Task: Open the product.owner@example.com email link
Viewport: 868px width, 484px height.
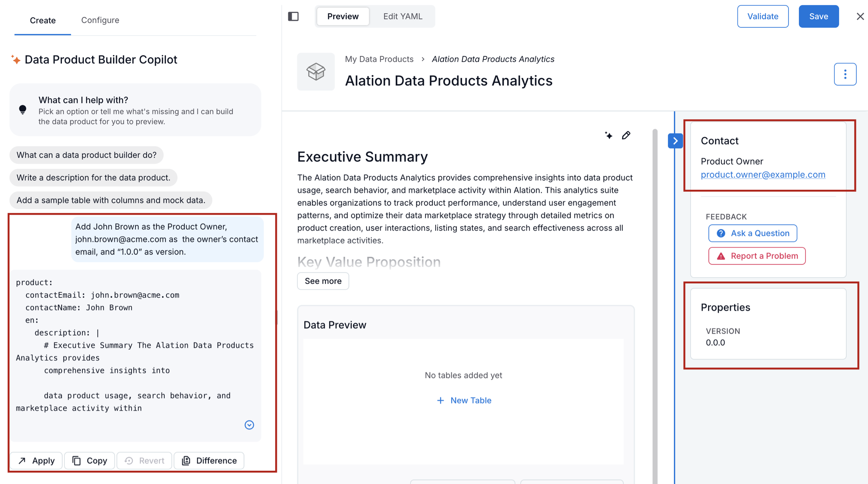Action: (763, 174)
